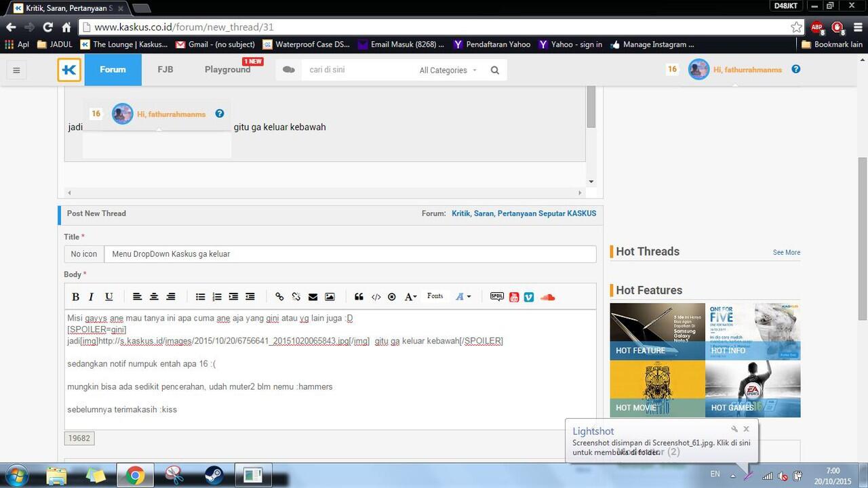
Task: Insert SoundCloud audio icon
Action: [x=548, y=297]
